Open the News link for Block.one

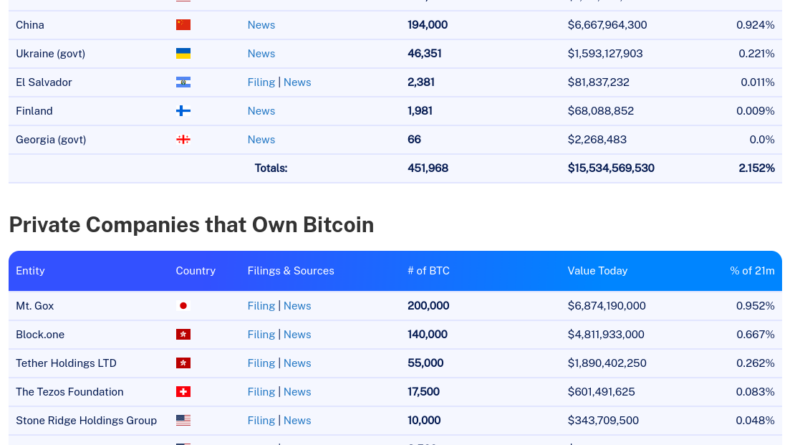[297, 335]
